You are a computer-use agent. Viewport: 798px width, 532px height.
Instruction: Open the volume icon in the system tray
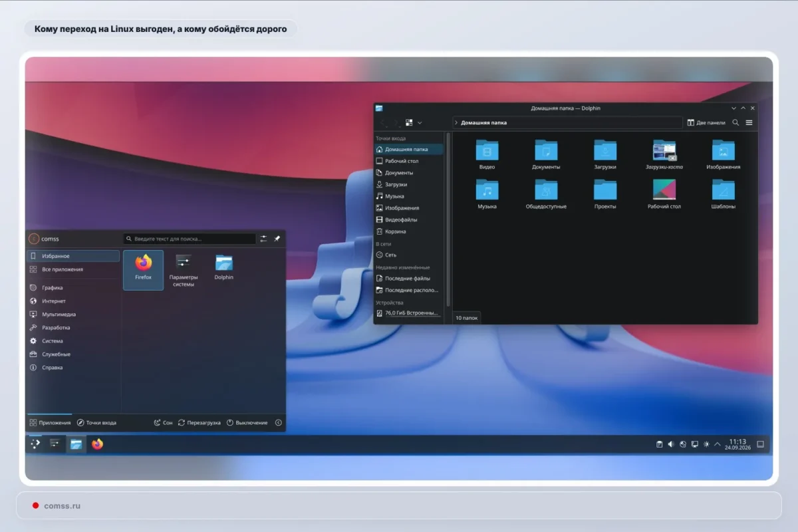point(671,444)
